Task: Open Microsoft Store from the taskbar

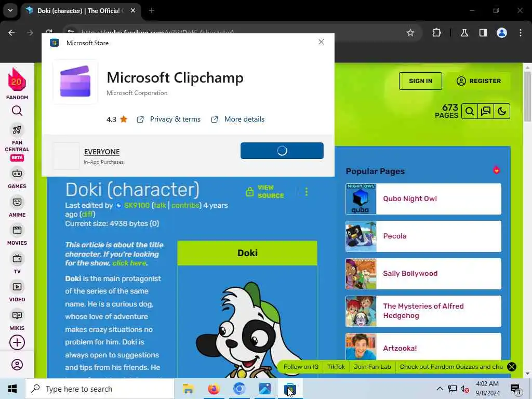Action: pyautogui.click(x=290, y=389)
